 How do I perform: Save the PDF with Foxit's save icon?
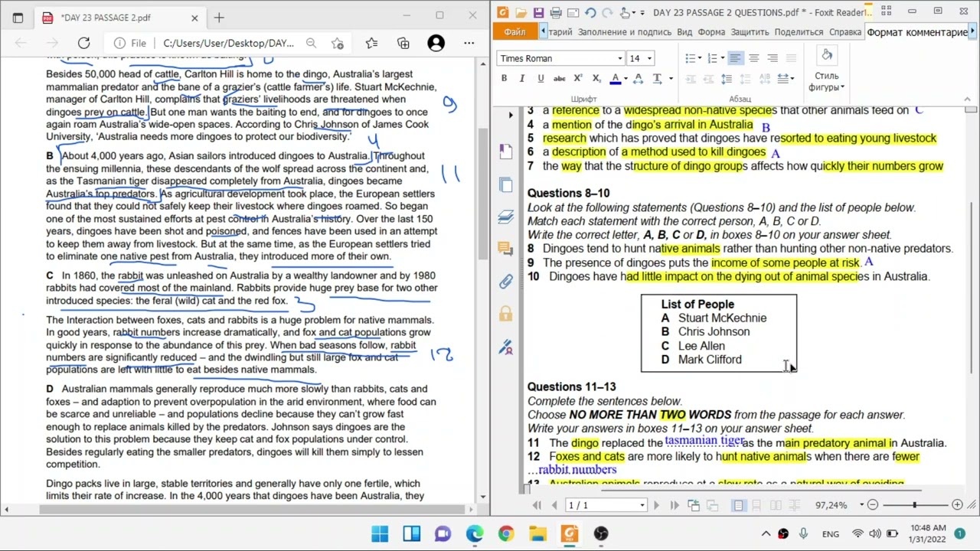click(x=538, y=12)
